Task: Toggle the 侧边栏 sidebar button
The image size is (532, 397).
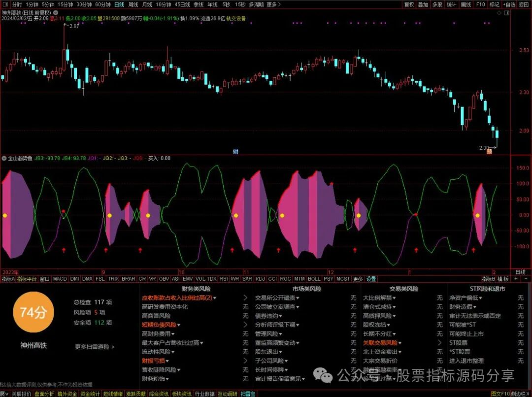Action: point(521,394)
